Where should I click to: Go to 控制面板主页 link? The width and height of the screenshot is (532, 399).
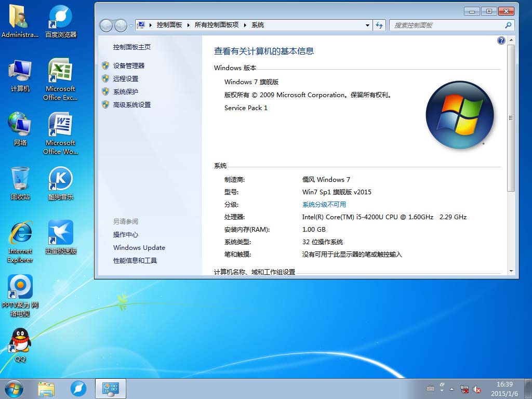pyautogui.click(x=132, y=47)
